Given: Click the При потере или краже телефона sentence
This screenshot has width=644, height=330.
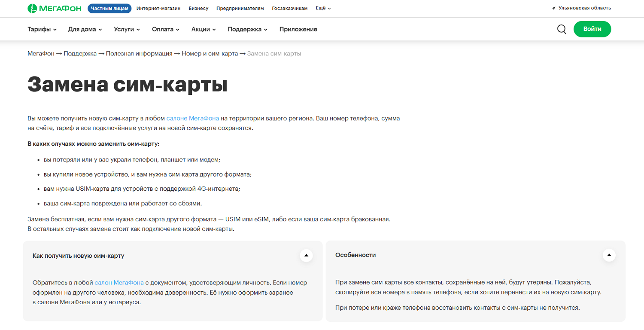Looking at the screenshot, I should click(457, 308).
